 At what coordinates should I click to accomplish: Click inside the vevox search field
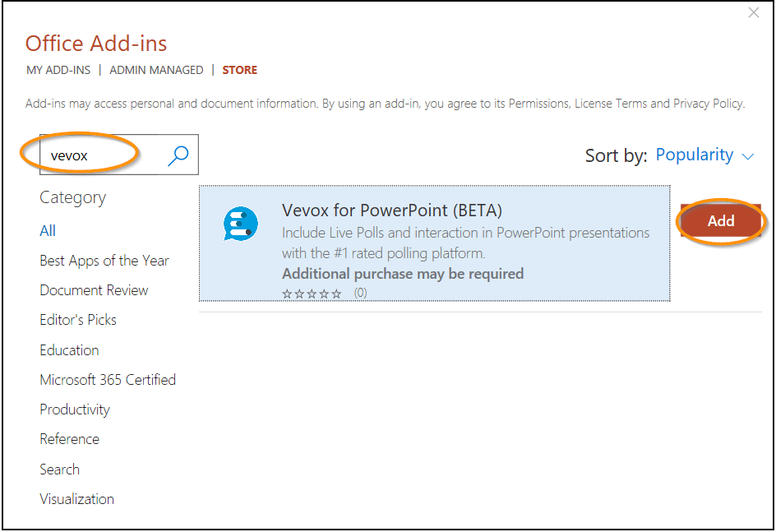(x=99, y=155)
